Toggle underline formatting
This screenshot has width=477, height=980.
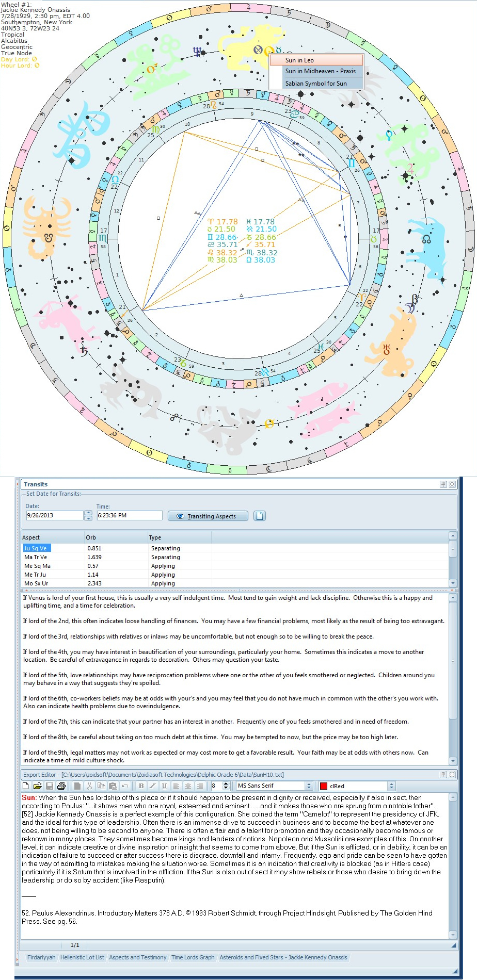pos(164,786)
